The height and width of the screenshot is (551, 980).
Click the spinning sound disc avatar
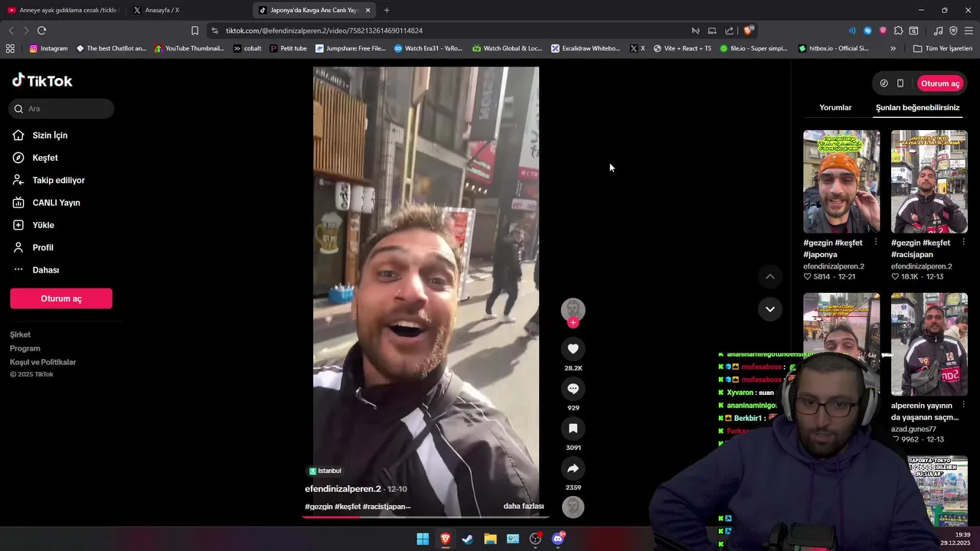click(x=573, y=507)
